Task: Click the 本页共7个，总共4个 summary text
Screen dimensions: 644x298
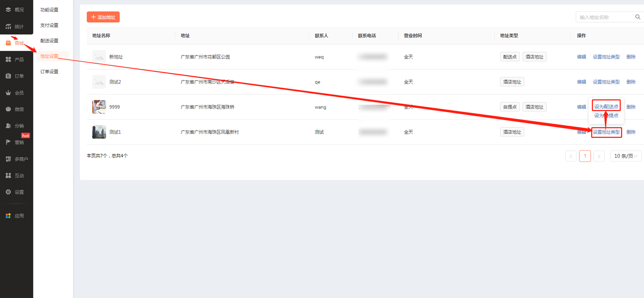Action: [107, 156]
